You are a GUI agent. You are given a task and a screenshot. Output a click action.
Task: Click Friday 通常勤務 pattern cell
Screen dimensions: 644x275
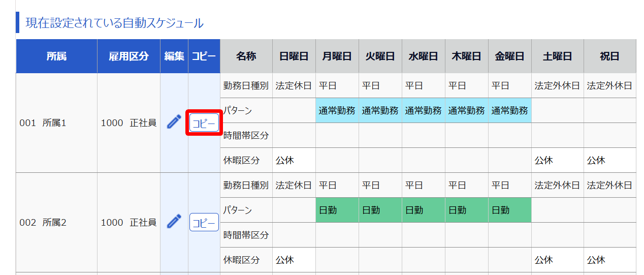pos(510,110)
